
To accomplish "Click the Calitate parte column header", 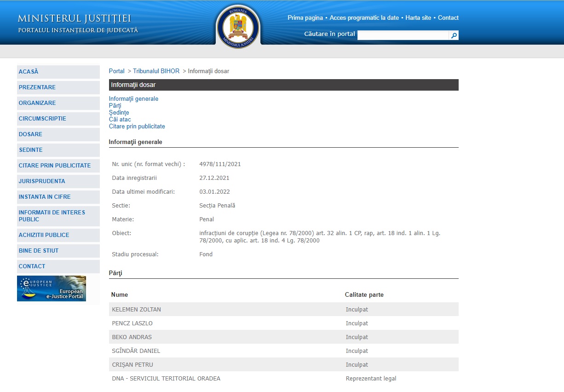I will point(364,294).
